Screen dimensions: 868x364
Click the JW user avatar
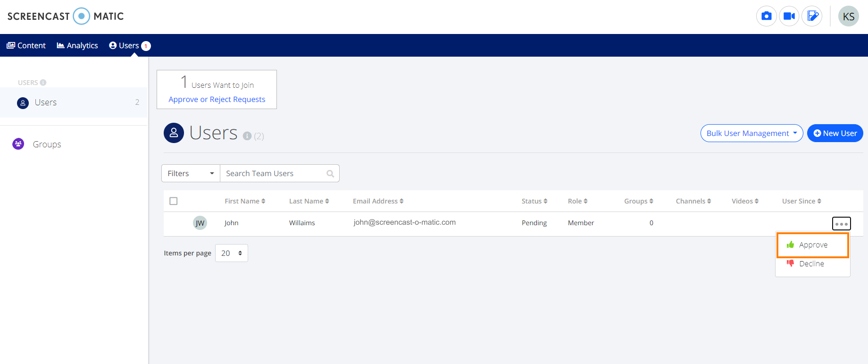pos(200,223)
